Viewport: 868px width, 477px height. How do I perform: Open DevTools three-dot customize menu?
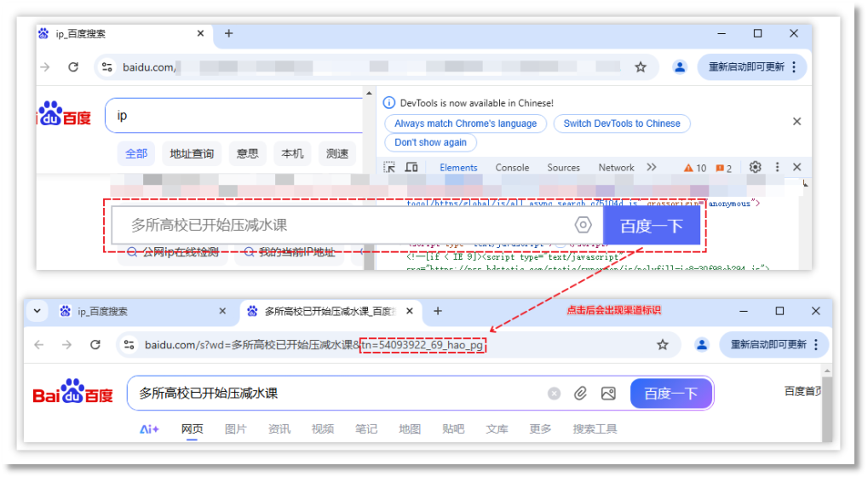click(777, 167)
